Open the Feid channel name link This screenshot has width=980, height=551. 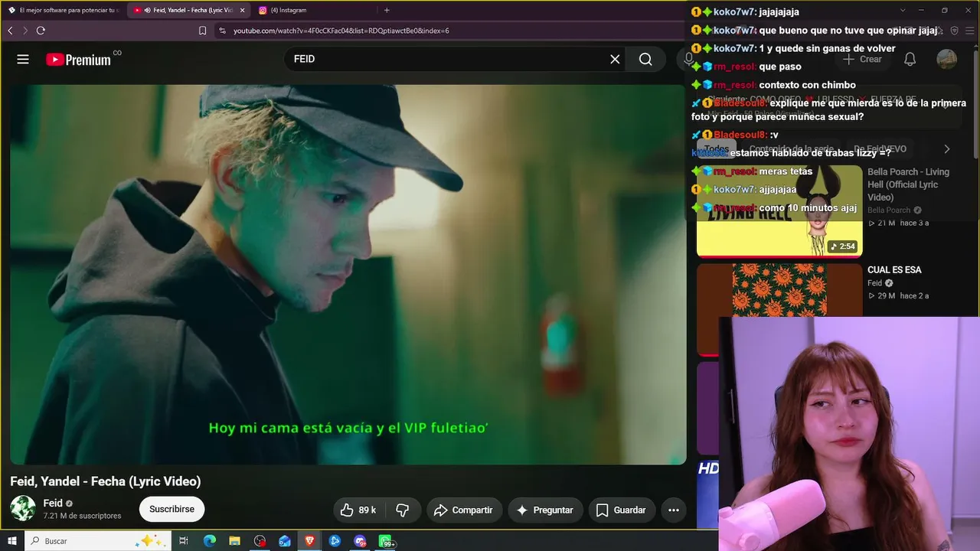coord(53,503)
